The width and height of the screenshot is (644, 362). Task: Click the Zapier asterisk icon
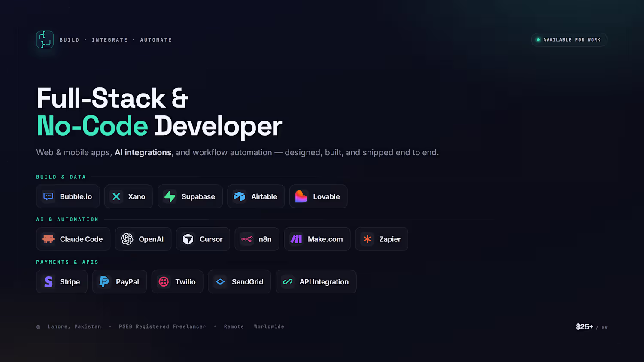coord(368,239)
